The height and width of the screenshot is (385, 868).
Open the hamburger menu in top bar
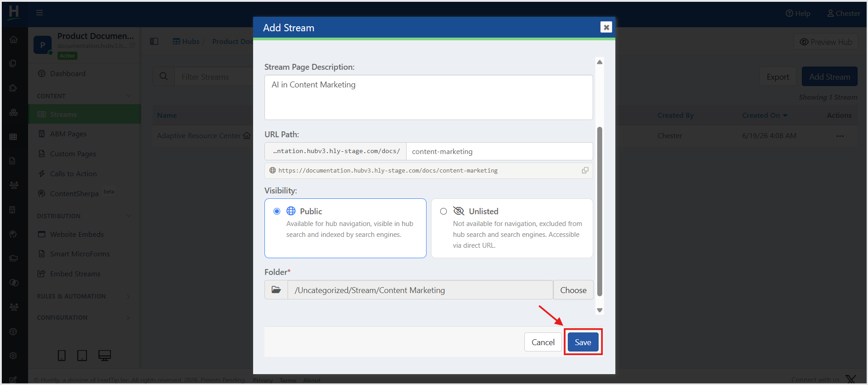[x=39, y=13]
